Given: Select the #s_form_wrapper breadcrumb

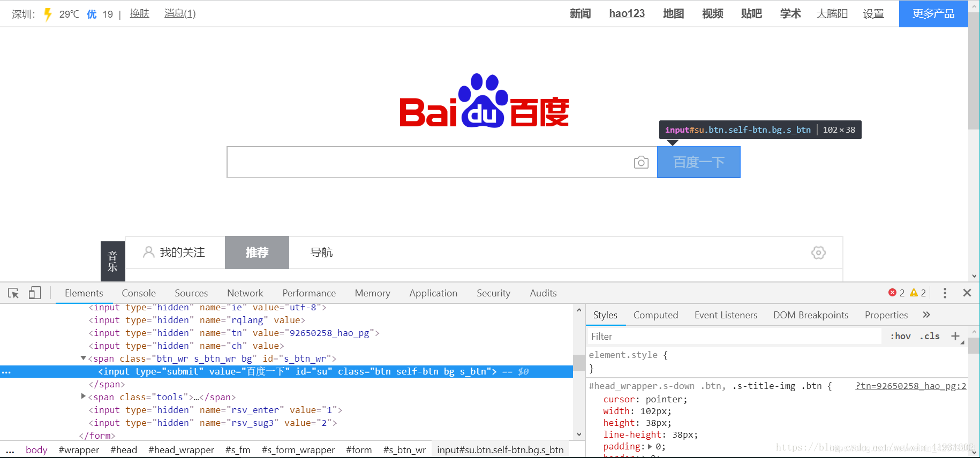Looking at the screenshot, I should pyautogui.click(x=298, y=450).
